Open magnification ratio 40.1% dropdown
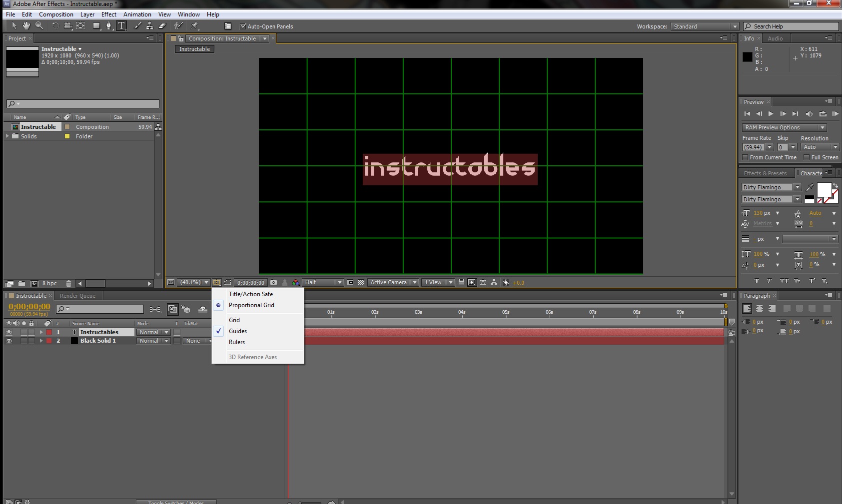Viewport: 842px width, 504px height. pyautogui.click(x=194, y=283)
